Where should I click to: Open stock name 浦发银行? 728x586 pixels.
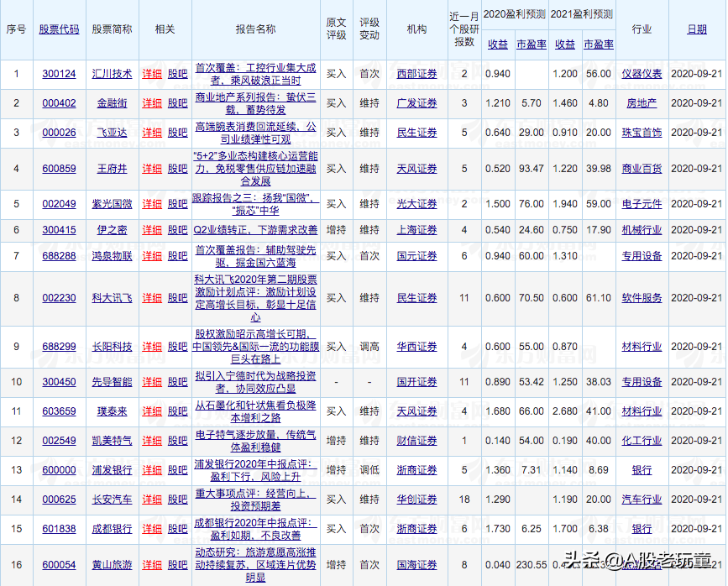tap(112, 470)
